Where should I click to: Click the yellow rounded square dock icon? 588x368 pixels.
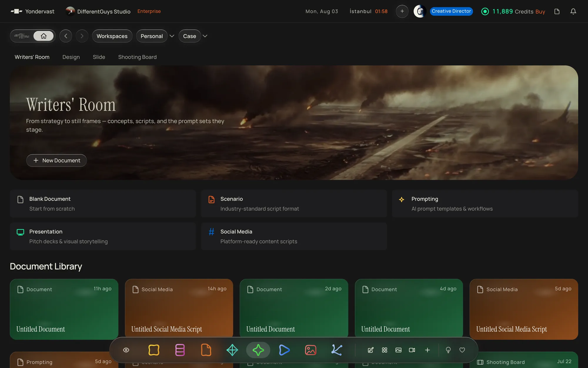(x=154, y=350)
